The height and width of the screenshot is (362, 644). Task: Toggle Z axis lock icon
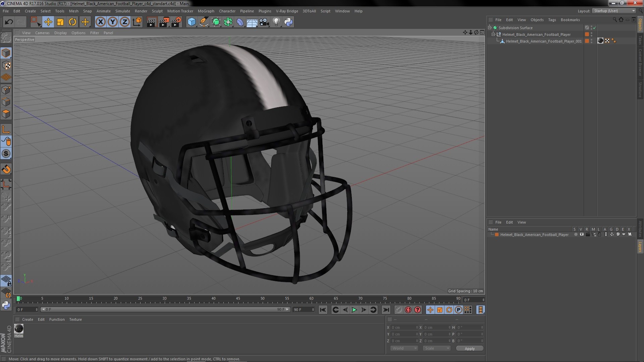[x=125, y=22]
